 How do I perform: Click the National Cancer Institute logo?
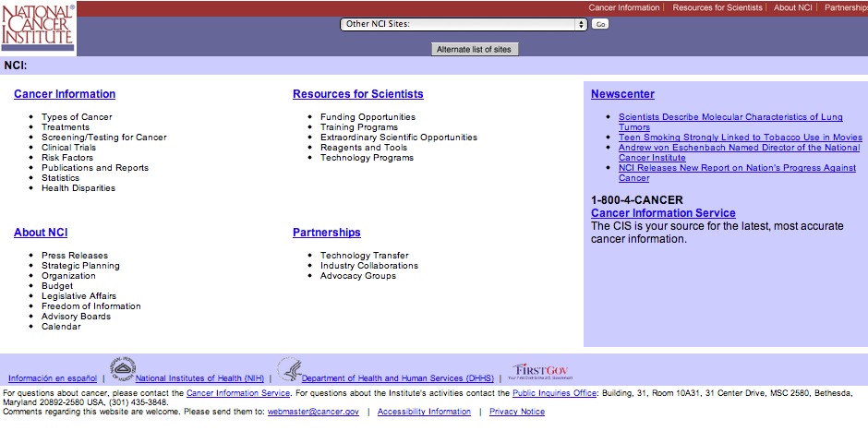38,28
